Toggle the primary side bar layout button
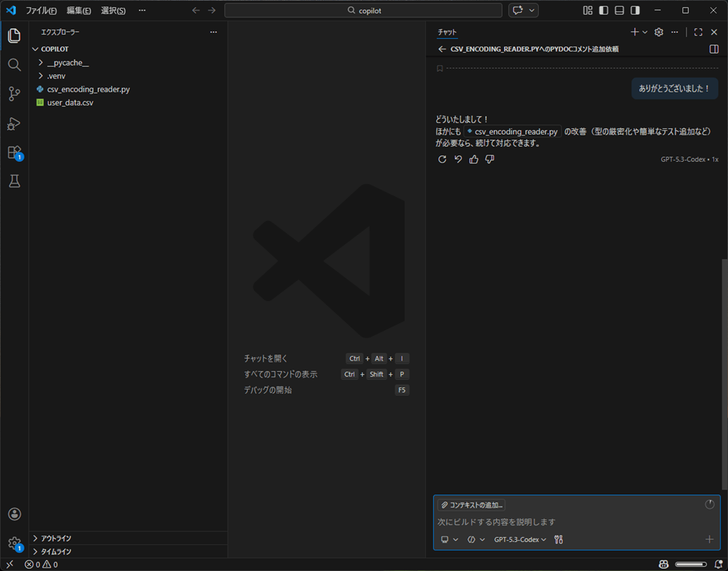Viewport: 728px width, 571px height. (603, 10)
